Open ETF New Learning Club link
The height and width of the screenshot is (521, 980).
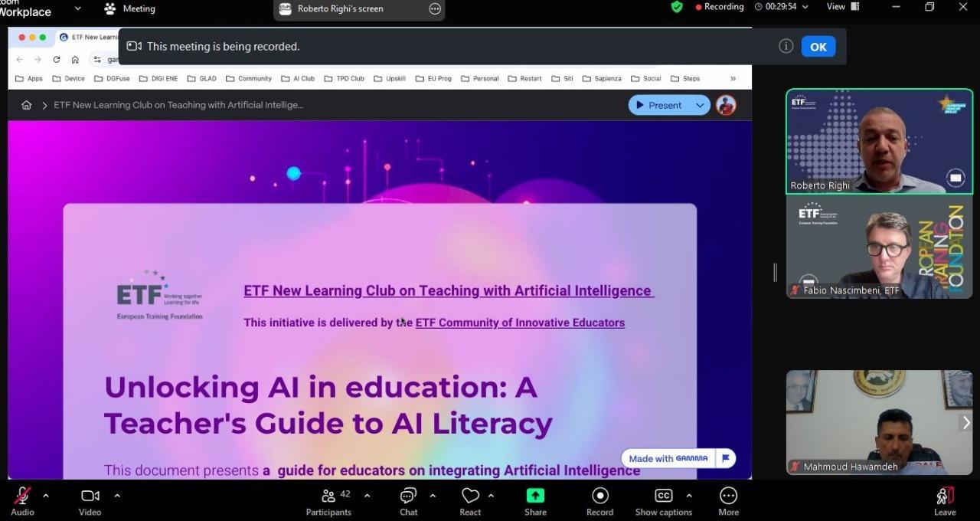(449, 291)
